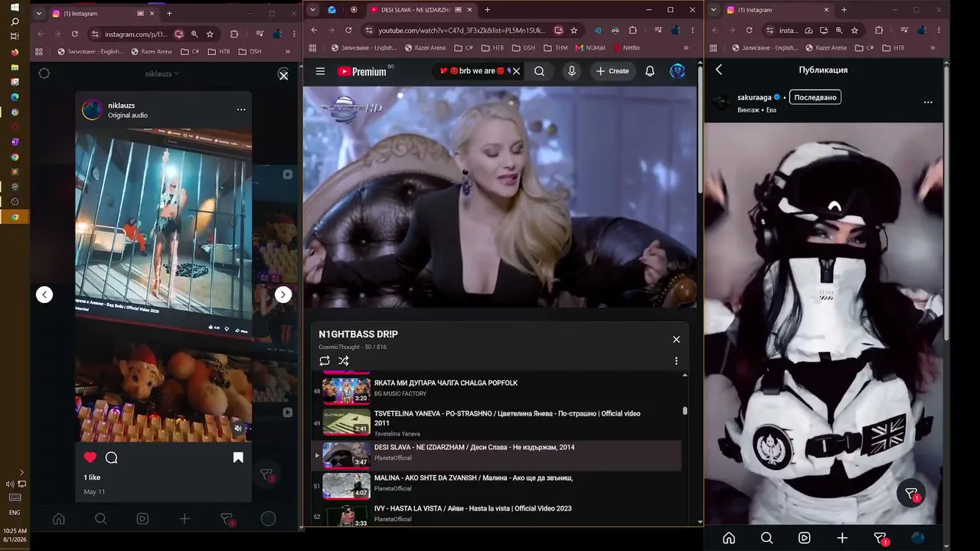980x551 pixels.
Task: Select the DESI SLAVA - NE IZDARZHAM playlist row
Action: (x=496, y=455)
